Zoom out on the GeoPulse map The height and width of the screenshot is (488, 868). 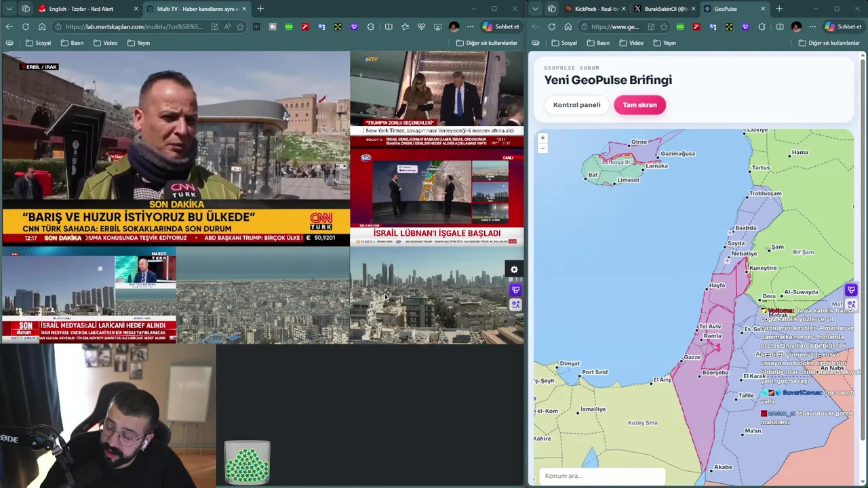pos(542,148)
